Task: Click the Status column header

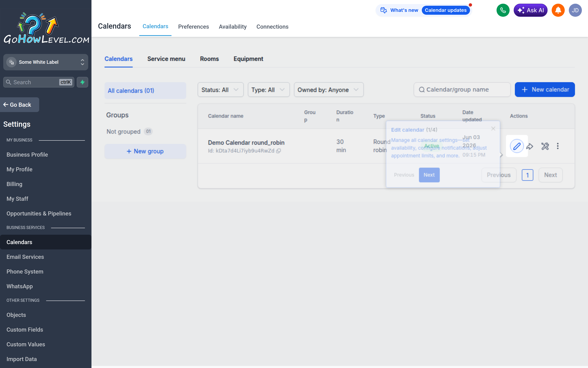Action: pos(428,116)
